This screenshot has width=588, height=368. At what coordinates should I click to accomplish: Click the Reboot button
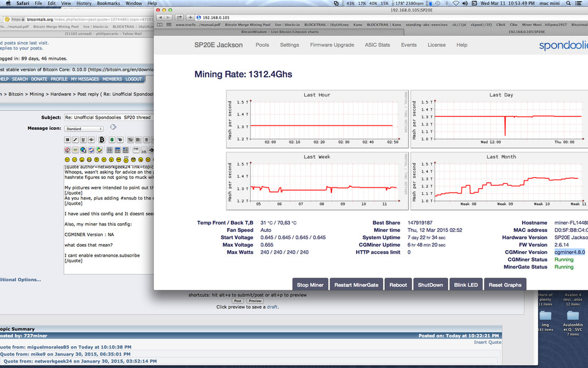pos(398,284)
